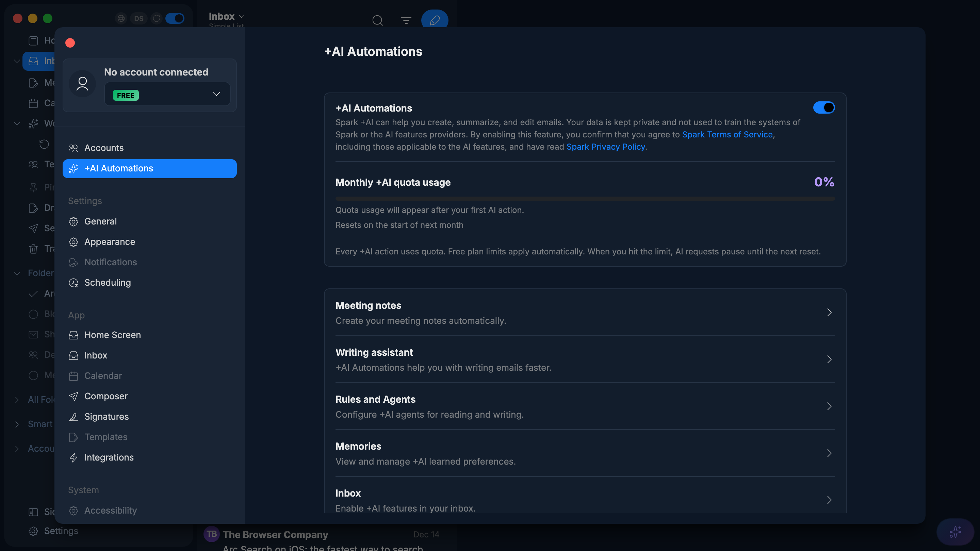This screenshot has width=980, height=551.
Task: Turn off the +AI Automations switch
Action: click(823, 107)
